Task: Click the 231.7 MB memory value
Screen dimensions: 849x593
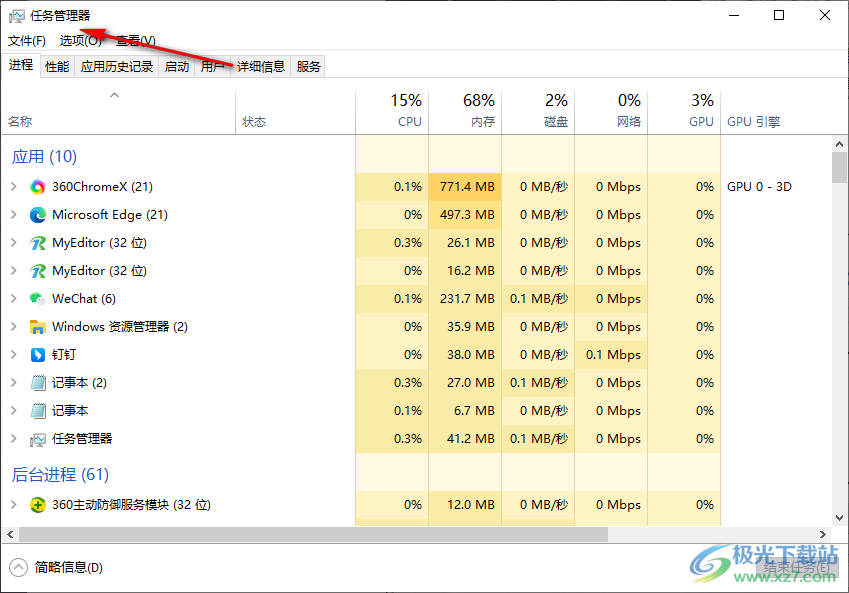Action: pos(467,299)
